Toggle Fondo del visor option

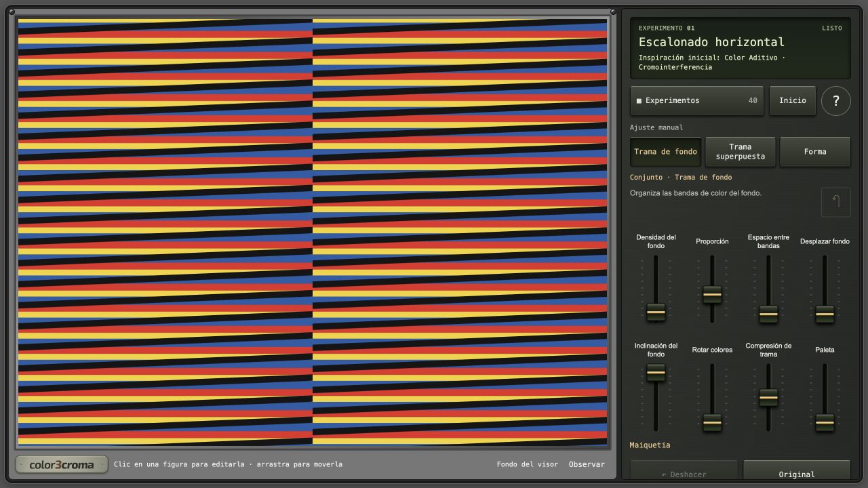(528, 464)
